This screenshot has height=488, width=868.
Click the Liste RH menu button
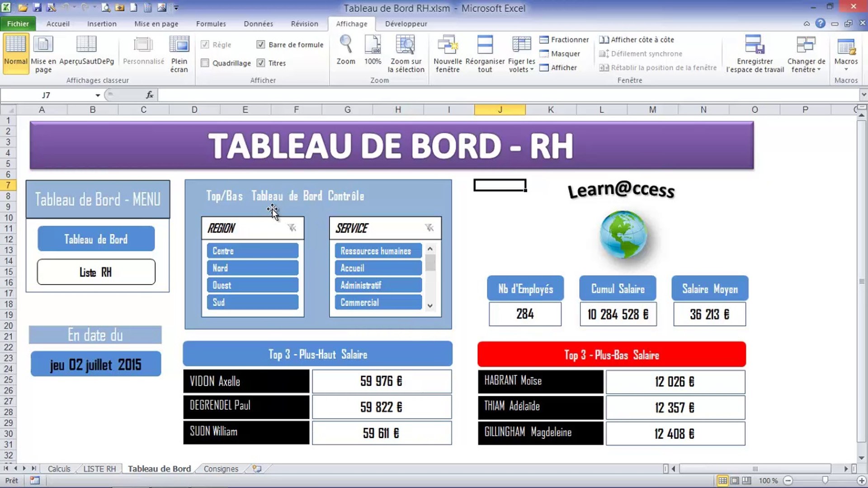pos(96,272)
